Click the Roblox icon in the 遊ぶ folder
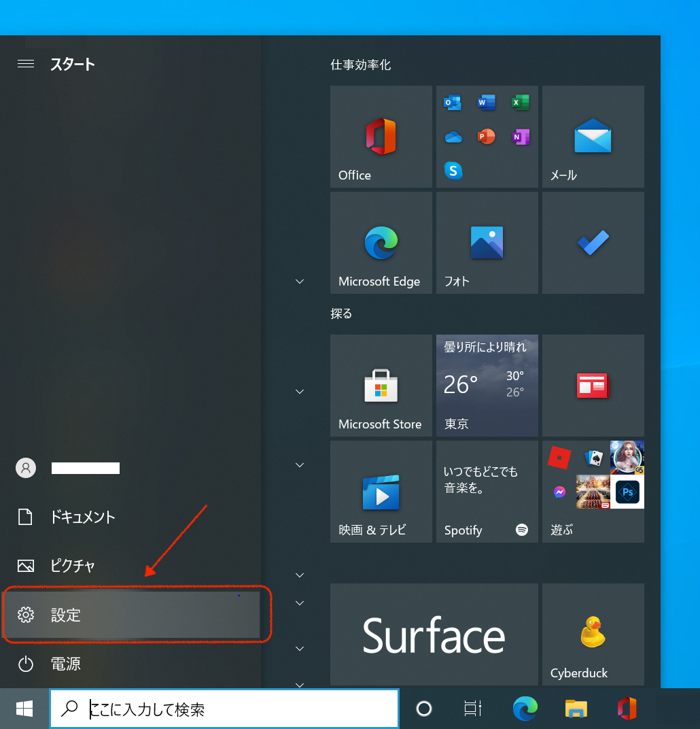Image resolution: width=700 pixels, height=729 pixels. point(559,458)
